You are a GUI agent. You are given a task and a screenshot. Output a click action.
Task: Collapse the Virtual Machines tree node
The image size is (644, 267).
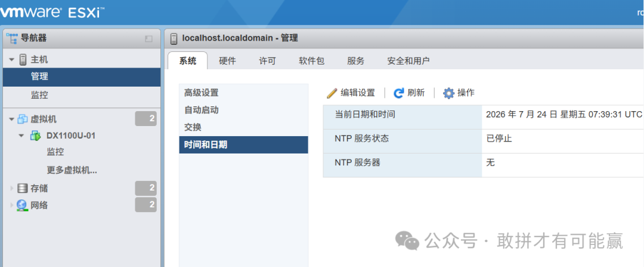[11, 119]
